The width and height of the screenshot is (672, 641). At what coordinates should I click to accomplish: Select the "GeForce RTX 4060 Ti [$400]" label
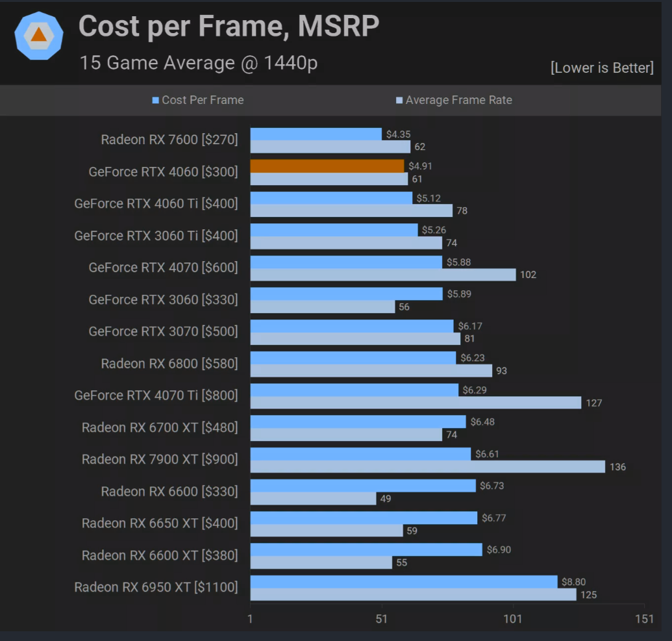coord(156,204)
